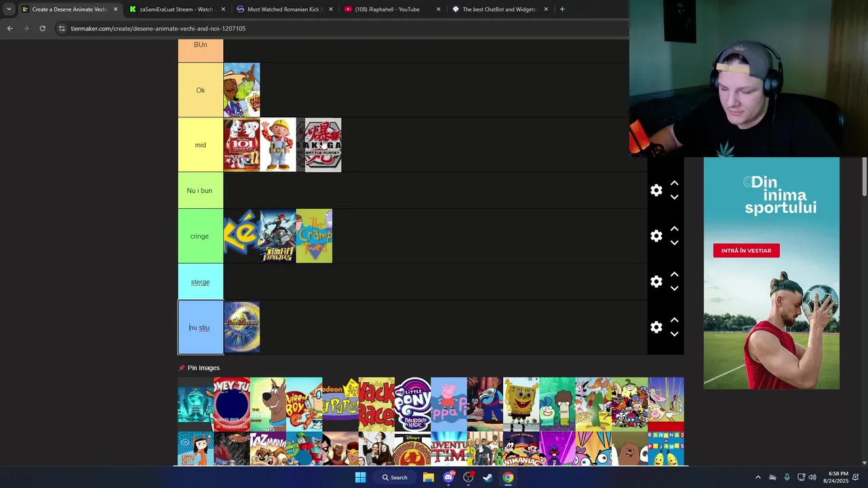Move Nu i bun row down

coord(674,197)
